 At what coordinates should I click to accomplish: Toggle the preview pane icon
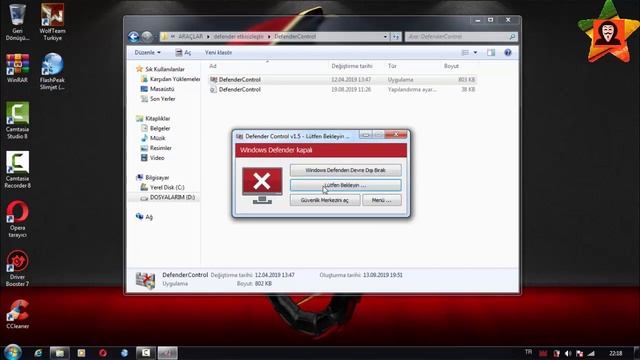coord(491,53)
